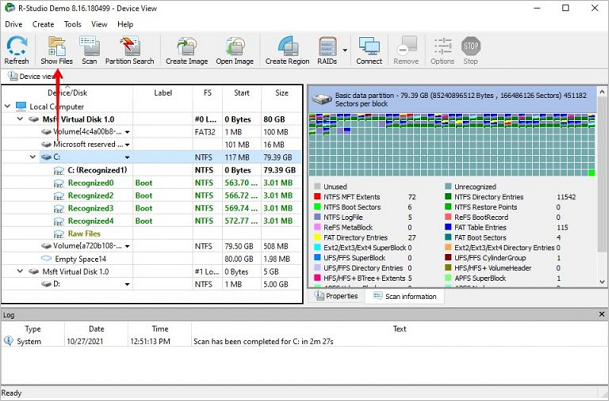Click the RAIDs toolbar icon

pyautogui.click(x=327, y=50)
